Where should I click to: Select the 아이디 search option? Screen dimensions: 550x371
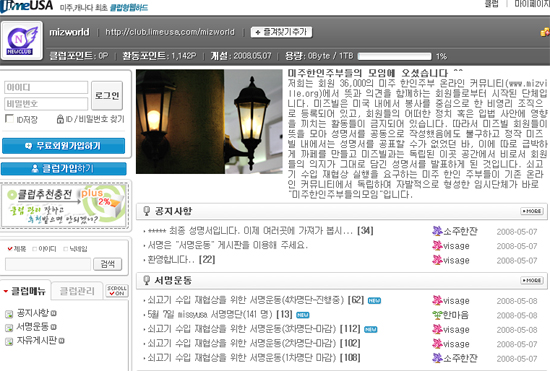coord(34,249)
